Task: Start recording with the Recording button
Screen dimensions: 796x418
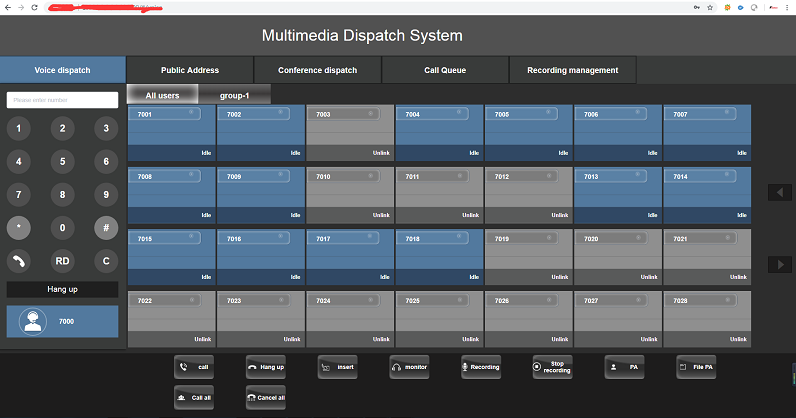Action: pos(481,367)
